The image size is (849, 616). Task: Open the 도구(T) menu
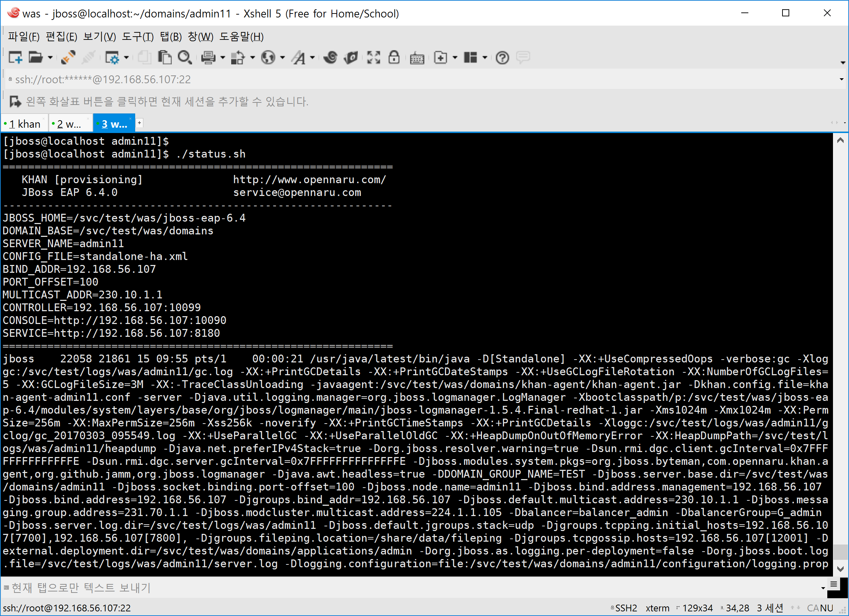[x=137, y=37]
